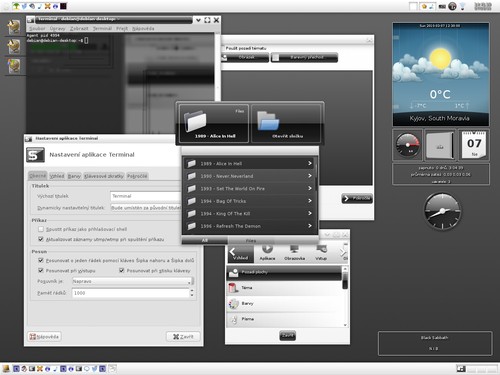
Task: Toggle Posunovat o jeden řádek checkbox
Action: pos(41,260)
